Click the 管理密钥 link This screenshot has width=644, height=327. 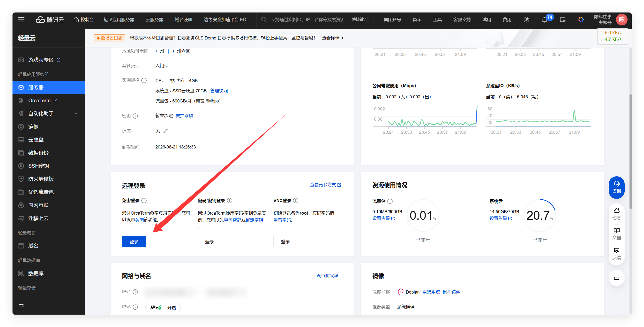click(184, 116)
